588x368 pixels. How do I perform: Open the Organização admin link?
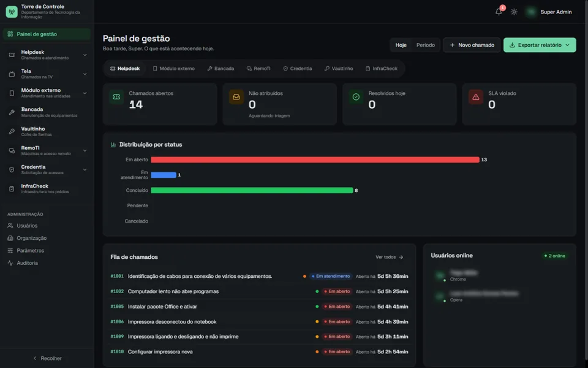tap(31, 238)
